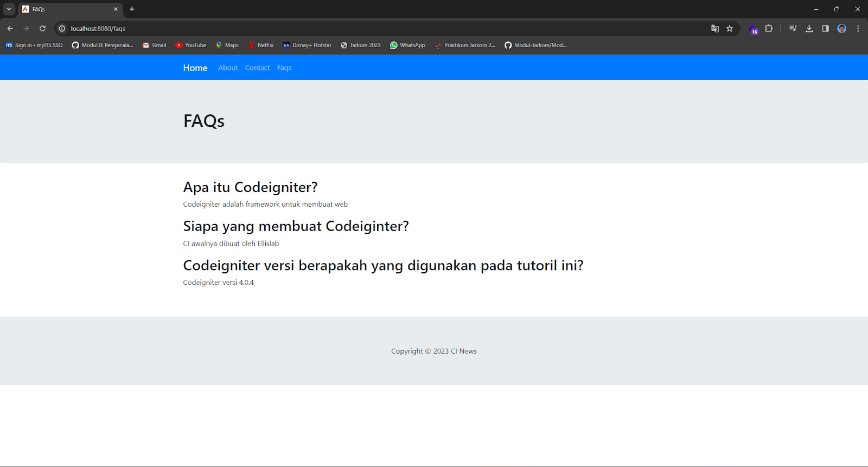Image resolution: width=868 pixels, height=467 pixels.
Task: Open the WhatsApp bookmark
Action: click(407, 45)
